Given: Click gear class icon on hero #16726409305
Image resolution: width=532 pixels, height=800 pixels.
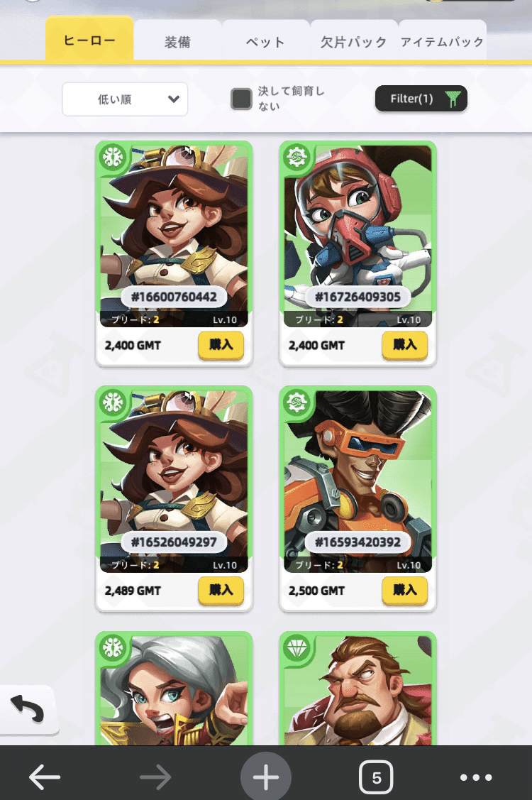Looking at the screenshot, I should coord(297,157).
